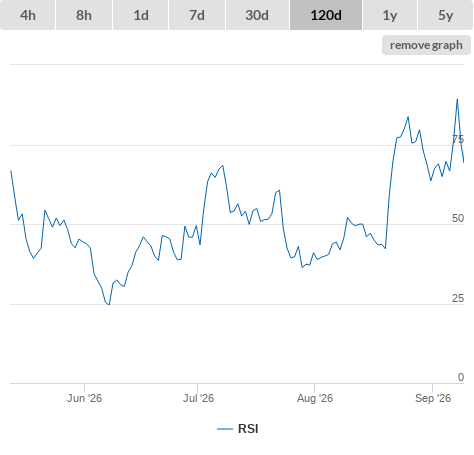
Task: Click the active 120d range tab
Action: 326,15
